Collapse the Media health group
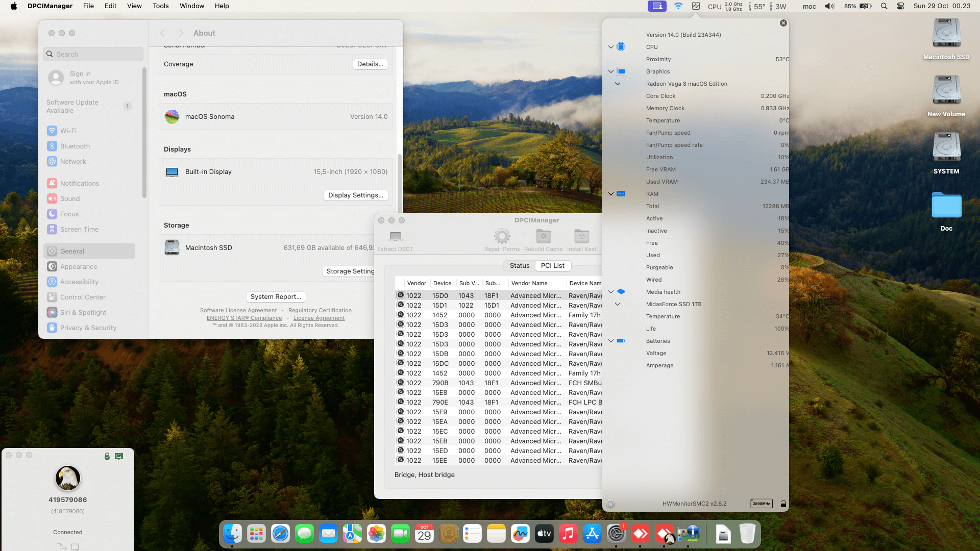The width and height of the screenshot is (980, 551). pos(611,292)
